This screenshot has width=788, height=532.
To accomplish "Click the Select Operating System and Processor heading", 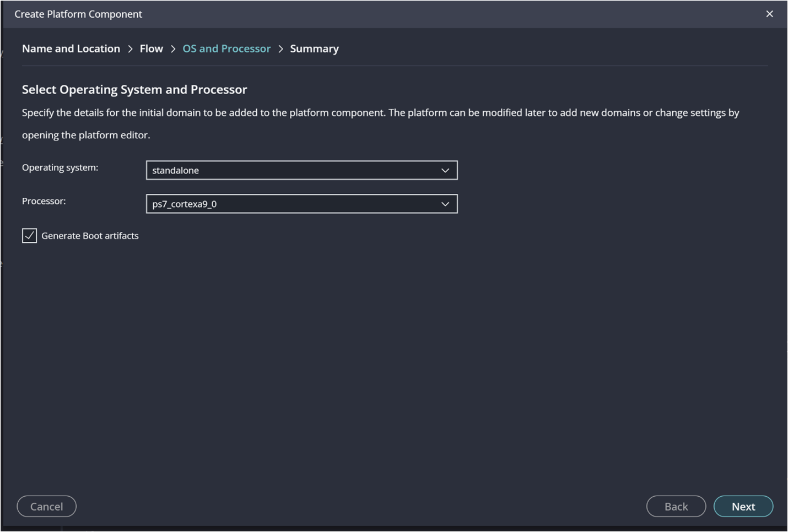I will pos(134,89).
